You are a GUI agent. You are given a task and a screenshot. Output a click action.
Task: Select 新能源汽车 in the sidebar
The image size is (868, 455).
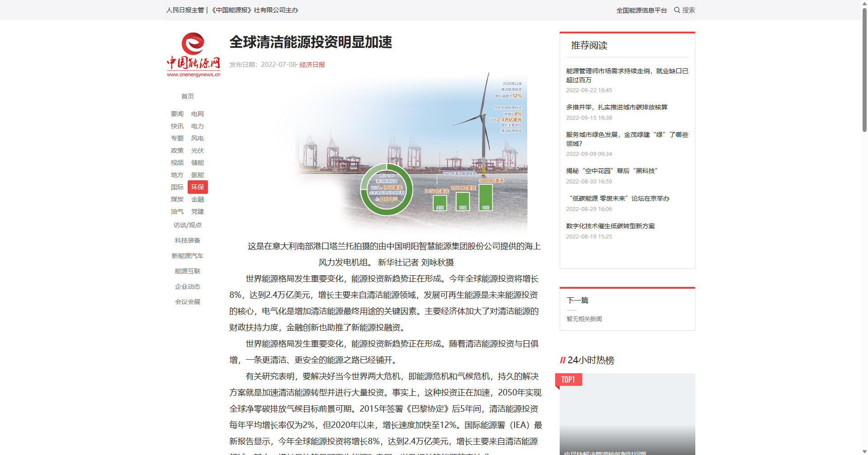(x=188, y=256)
